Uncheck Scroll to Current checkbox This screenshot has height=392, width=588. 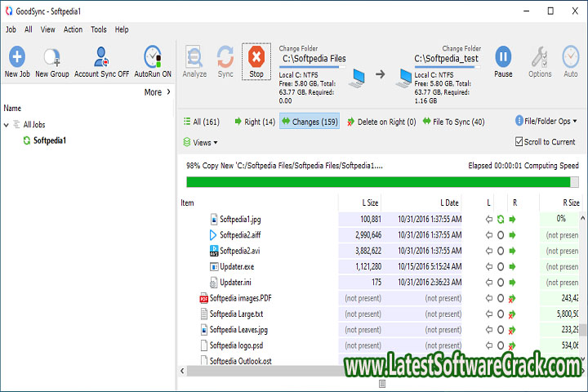coord(519,142)
